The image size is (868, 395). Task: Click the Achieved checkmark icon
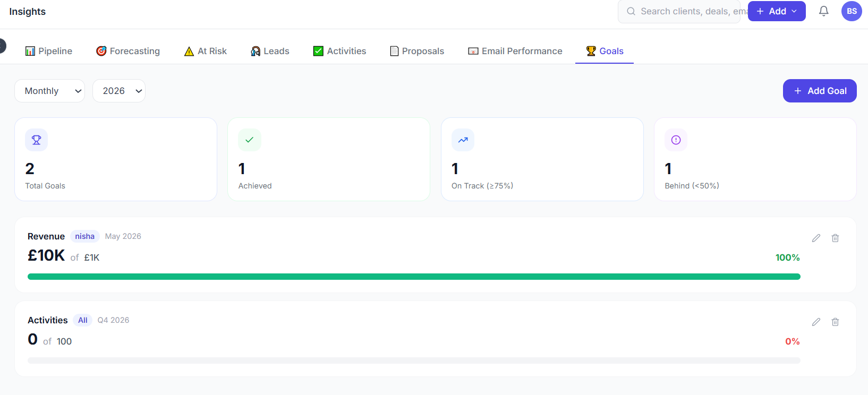click(250, 140)
